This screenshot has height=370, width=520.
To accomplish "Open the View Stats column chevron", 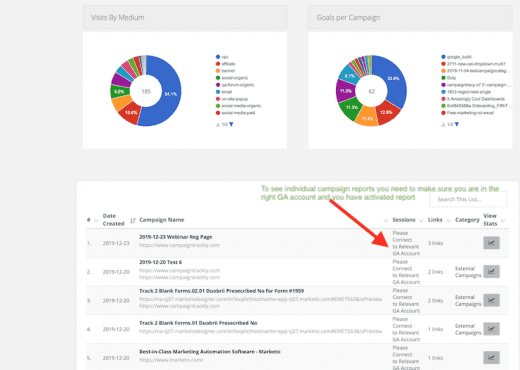I will pos(503,220).
